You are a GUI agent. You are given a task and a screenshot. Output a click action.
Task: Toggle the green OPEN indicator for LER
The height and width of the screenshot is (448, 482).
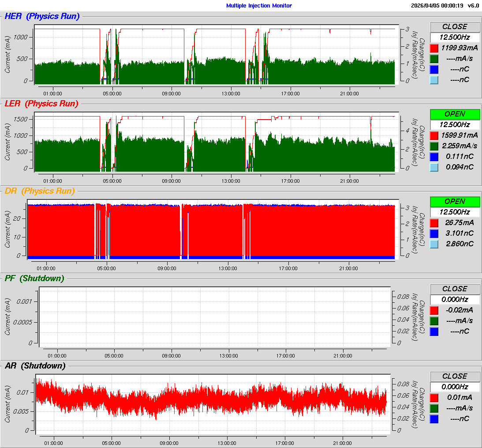[455, 114]
